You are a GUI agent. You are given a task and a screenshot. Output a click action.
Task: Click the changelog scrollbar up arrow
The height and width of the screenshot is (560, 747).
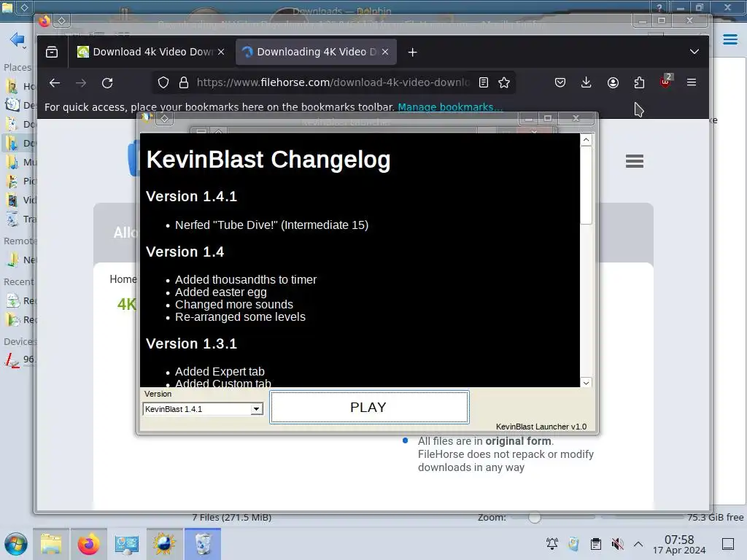tap(586, 139)
